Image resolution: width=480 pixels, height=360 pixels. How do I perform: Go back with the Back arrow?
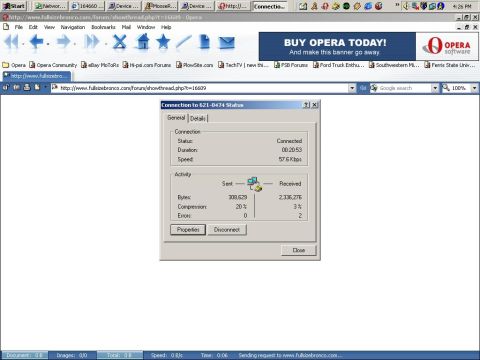coord(36,42)
